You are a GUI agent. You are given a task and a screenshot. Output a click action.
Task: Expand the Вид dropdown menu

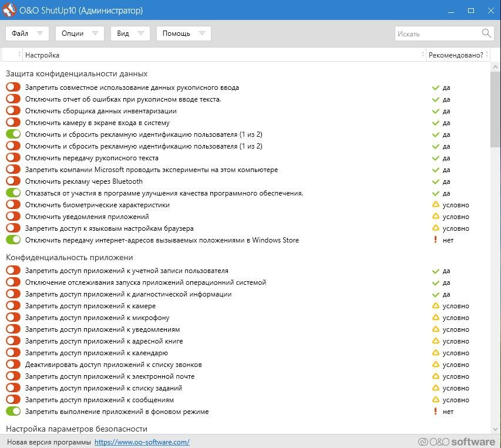[130, 33]
